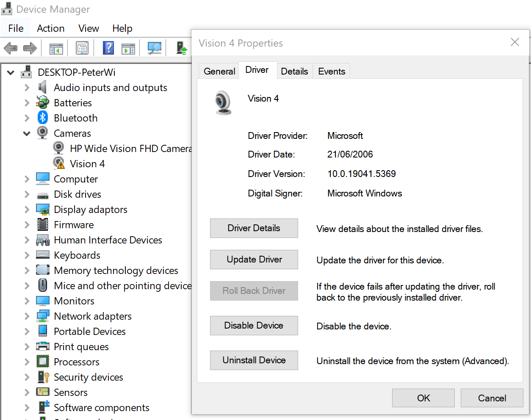This screenshot has height=420, width=531.
Task: Click the Sensors category icon
Action: point(42,392)
